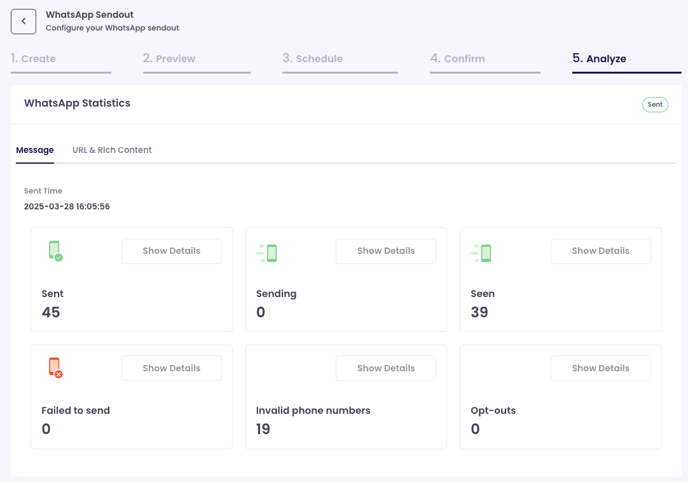Viewport: 688px width, 483px height.
Task: Click the sent time 2025-03-28 16:05:56
Action: (x=67, y=206)
